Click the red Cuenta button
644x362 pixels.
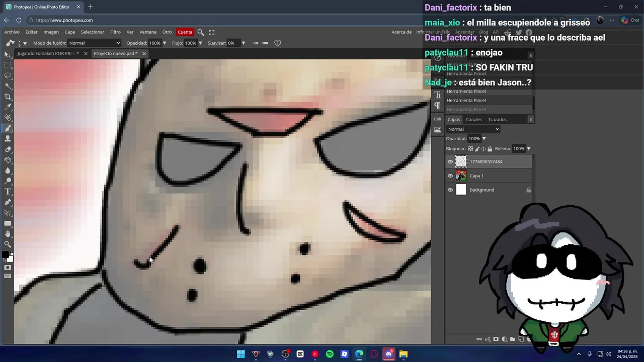185,32
